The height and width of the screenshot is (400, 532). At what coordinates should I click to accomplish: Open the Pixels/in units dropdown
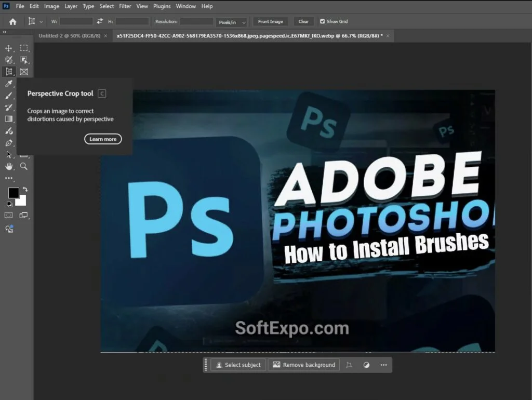(231, 22)
